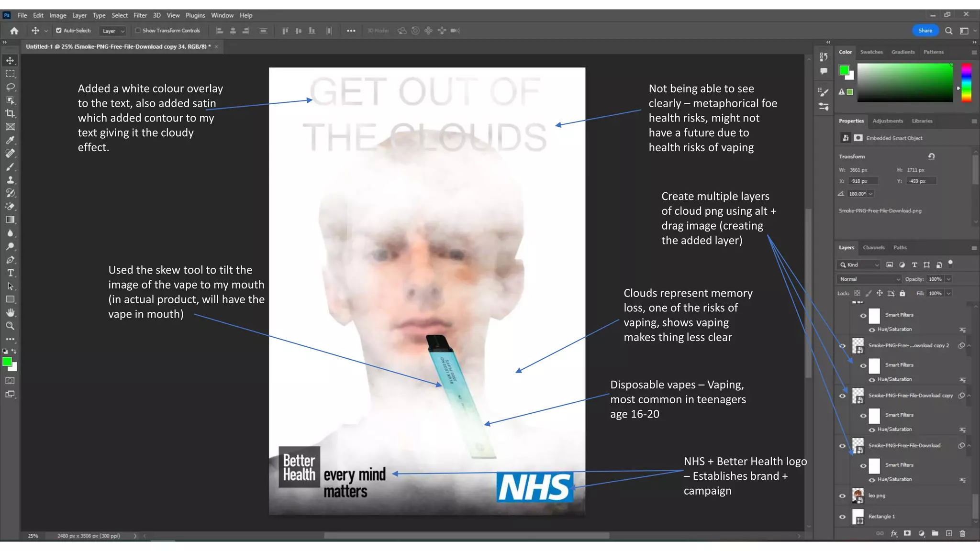Click the delete layer trash icon
The image size is (980, 551).
[x=962, y=534]
